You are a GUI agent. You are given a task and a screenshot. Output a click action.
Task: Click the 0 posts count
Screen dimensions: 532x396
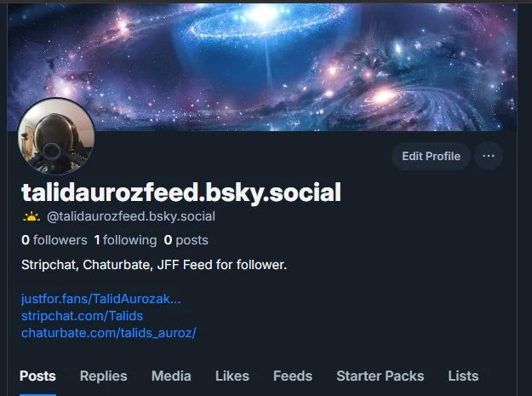click(x=186, y=240)
